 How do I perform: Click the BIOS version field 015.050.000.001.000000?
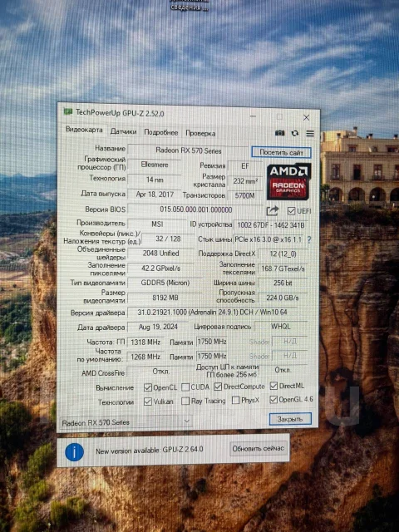point(195,209)
